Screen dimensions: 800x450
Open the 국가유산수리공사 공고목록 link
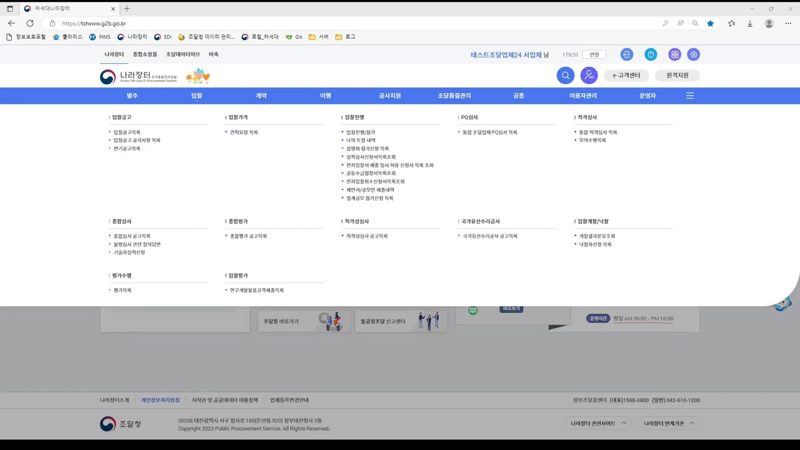(490, 236)
